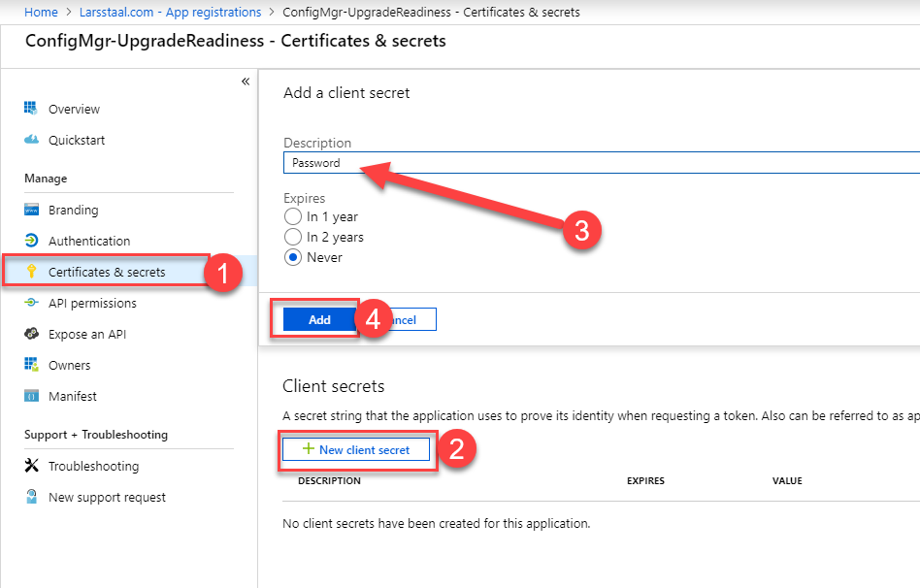Screen dimensions: 920x588
Task: Go to Home breadcrumb link
Action: (x=41, y=13)
